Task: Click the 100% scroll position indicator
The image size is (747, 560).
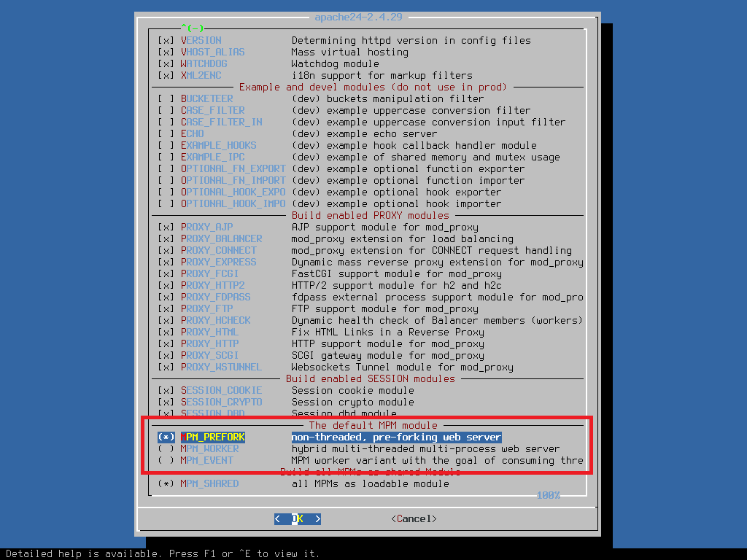Action: 549,495
